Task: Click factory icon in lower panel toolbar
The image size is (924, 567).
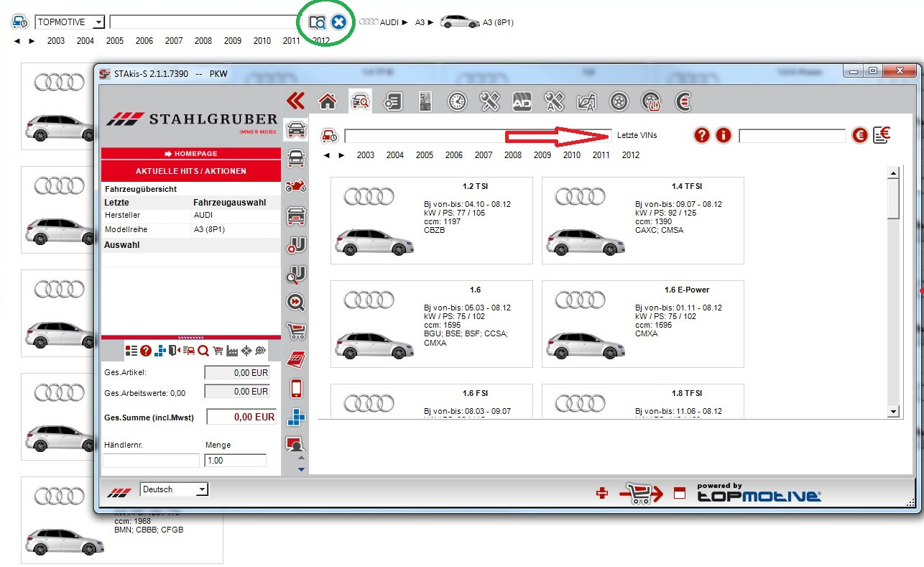Action: point(232,351)
